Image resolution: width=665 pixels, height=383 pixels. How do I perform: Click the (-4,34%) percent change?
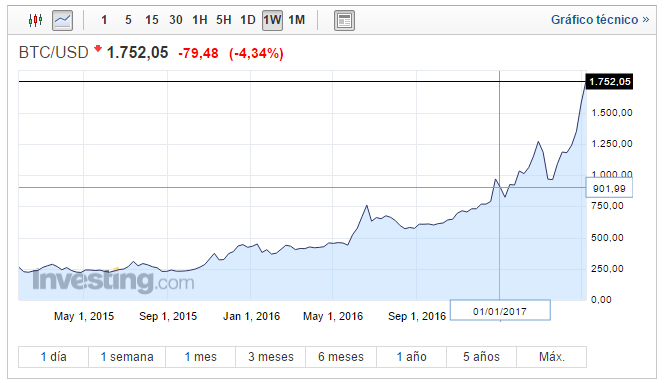(x=256, y=53)
